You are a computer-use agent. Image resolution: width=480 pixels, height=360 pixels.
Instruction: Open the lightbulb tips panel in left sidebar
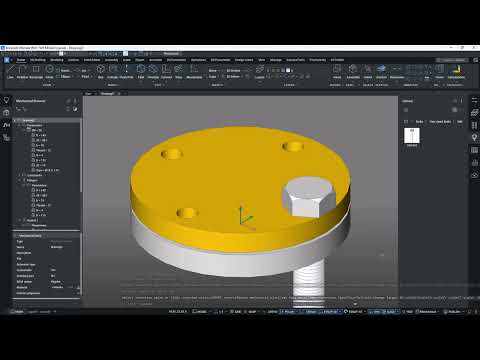point(6,100)
